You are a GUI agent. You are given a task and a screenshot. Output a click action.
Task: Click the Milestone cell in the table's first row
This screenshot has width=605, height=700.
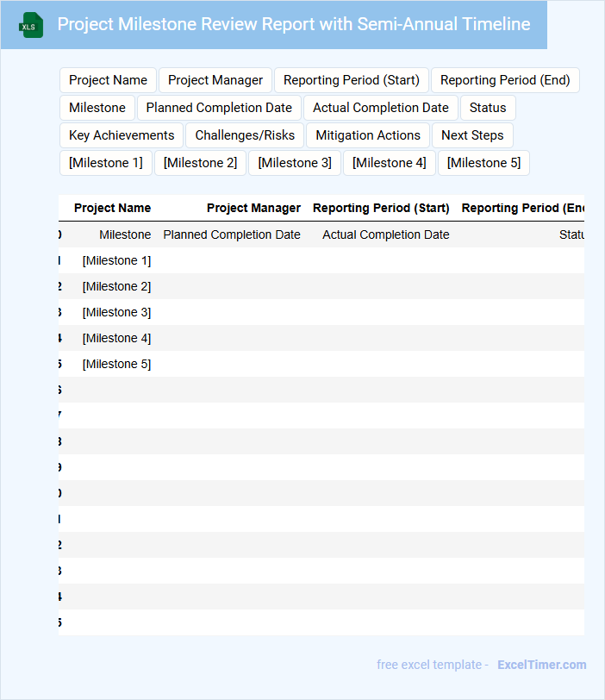(x=125, y=234)
